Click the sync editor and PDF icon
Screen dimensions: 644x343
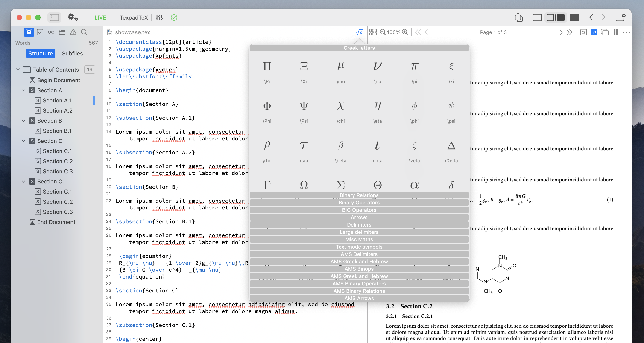pyautogui.click(x=583, y=32)
